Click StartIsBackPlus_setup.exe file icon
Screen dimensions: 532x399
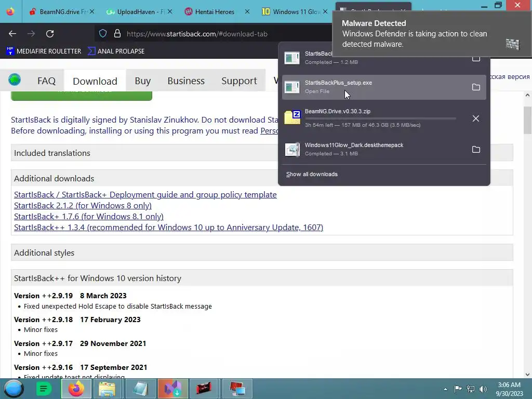coord(292,87)
